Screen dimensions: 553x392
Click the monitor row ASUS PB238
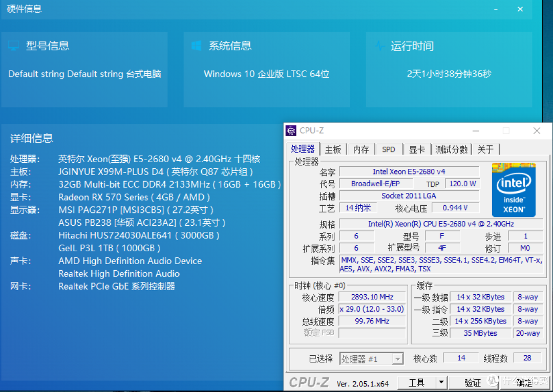tap(142, 223)
